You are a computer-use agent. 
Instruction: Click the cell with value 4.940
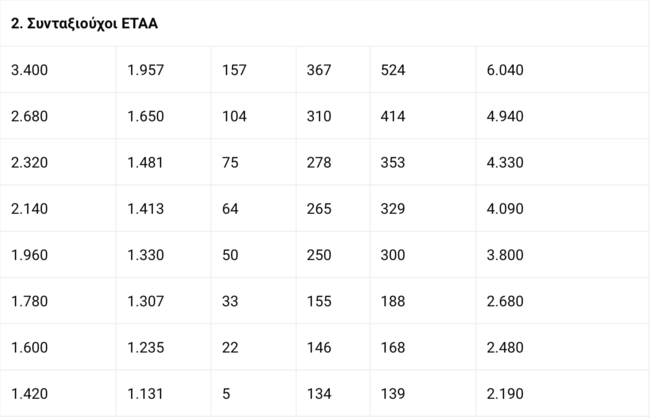coord(504,116)
